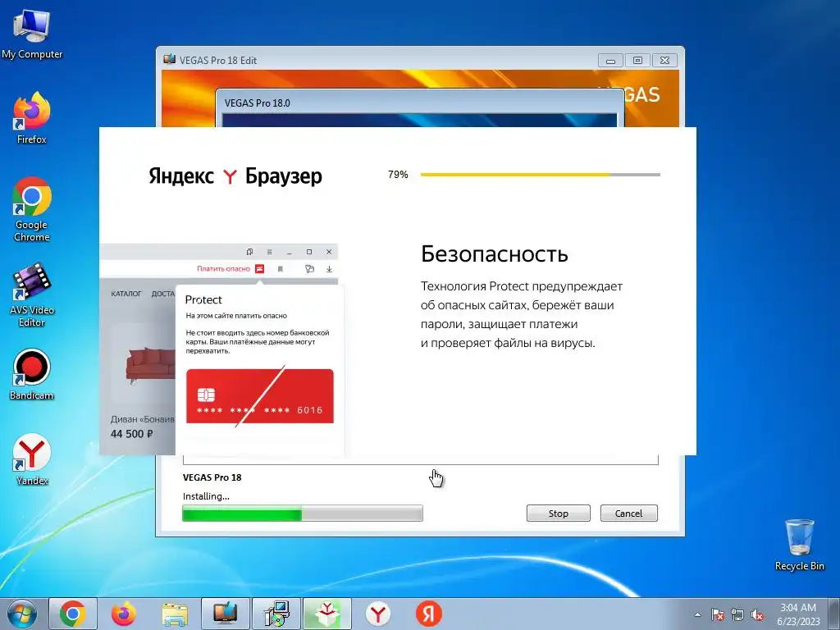Click the Яндекс Браузер logo
This screenshot has width=840, height=630.
(x=235, y=176)
